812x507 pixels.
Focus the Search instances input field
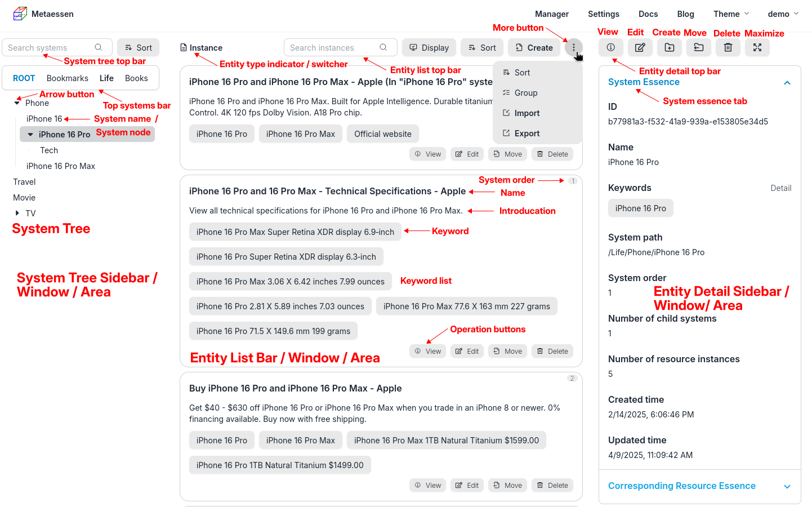click(332, 48)
